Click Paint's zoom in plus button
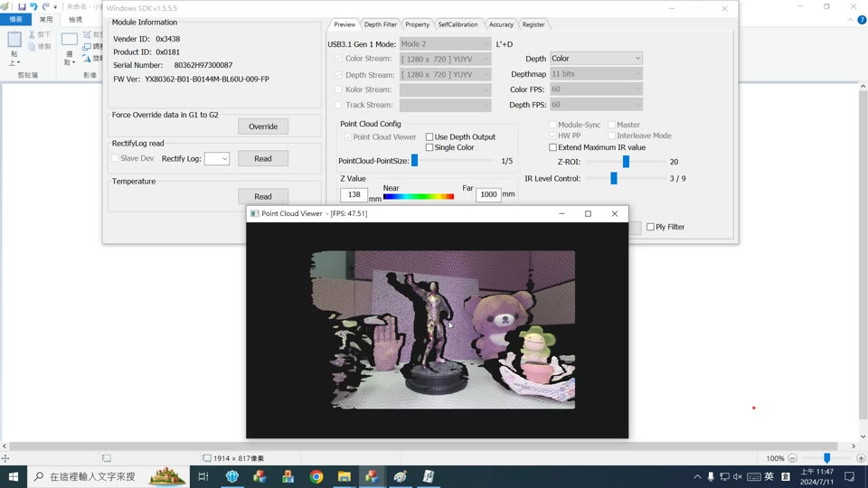This screenshot has width=868, height=488. click(861, 458)
